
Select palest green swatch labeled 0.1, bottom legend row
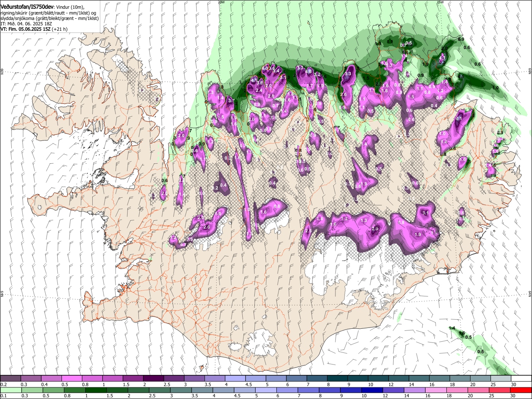11,390
